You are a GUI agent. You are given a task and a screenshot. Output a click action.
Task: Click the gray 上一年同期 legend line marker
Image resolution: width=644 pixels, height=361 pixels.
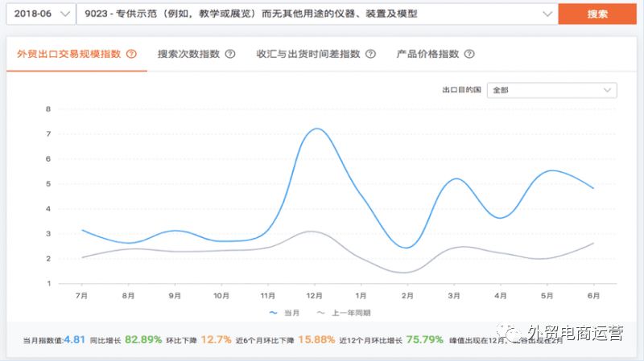(321, 313)
